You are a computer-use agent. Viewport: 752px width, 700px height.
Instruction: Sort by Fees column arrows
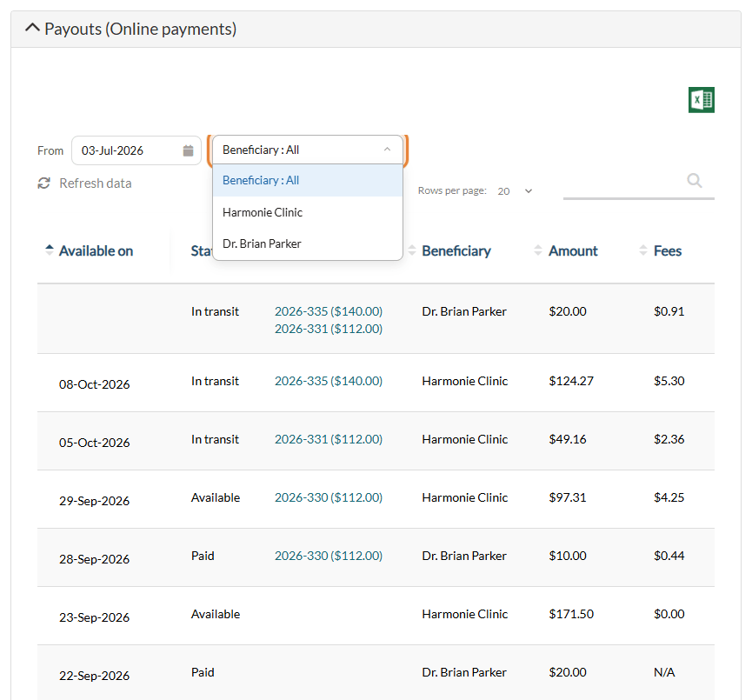coord(643,250)
